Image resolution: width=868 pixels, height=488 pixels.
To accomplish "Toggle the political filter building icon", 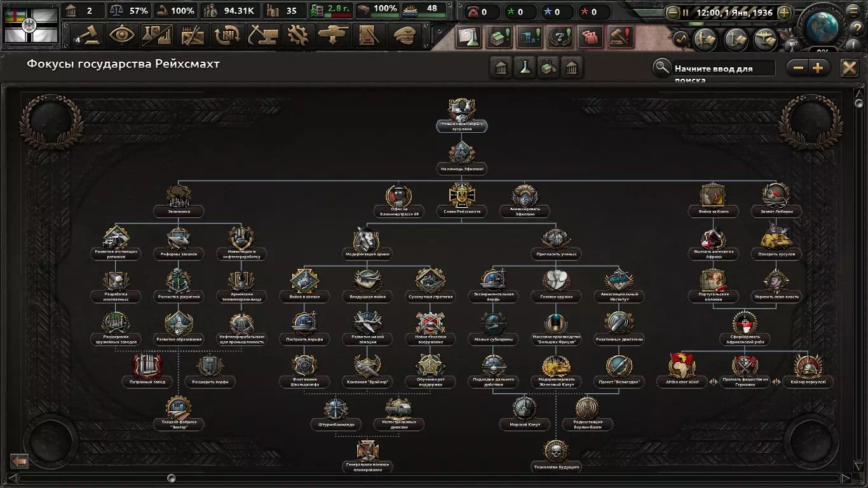I will (501, 68).
